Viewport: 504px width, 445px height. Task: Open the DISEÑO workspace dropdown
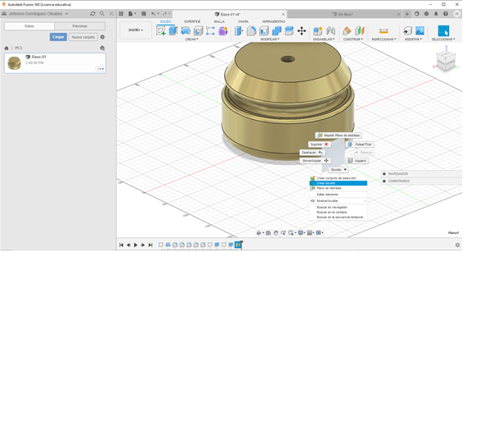click(x=135, y=30)
